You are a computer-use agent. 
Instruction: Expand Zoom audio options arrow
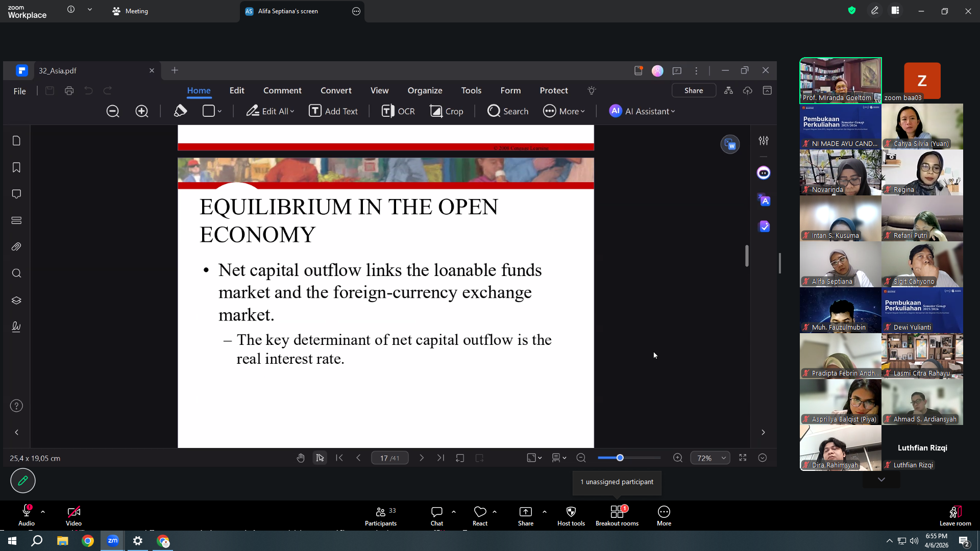[43, 511]
